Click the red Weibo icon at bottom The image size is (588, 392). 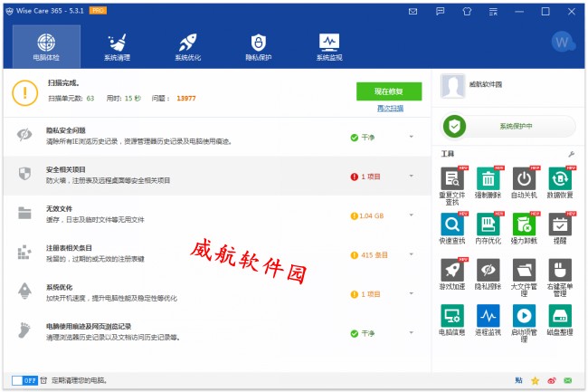(552, 381)
